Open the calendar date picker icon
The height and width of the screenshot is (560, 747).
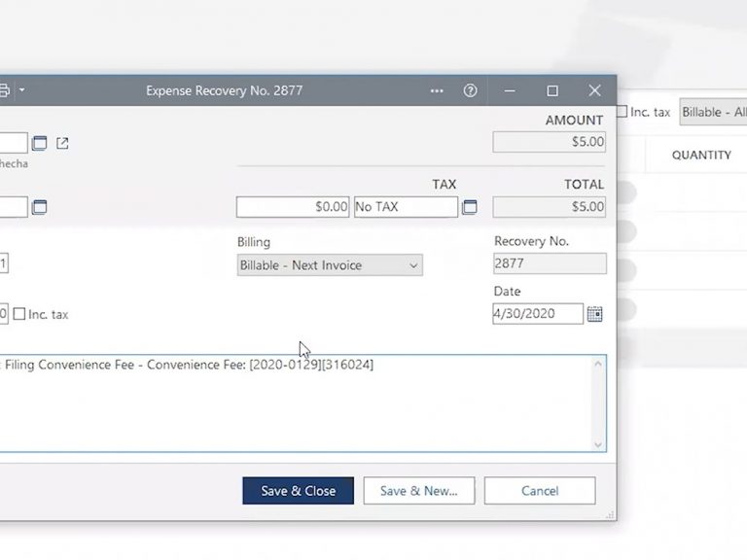pos(594,314)
